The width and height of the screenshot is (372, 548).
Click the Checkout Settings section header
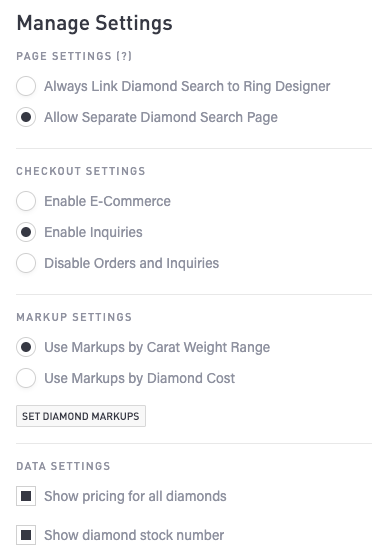click(81, 171)
